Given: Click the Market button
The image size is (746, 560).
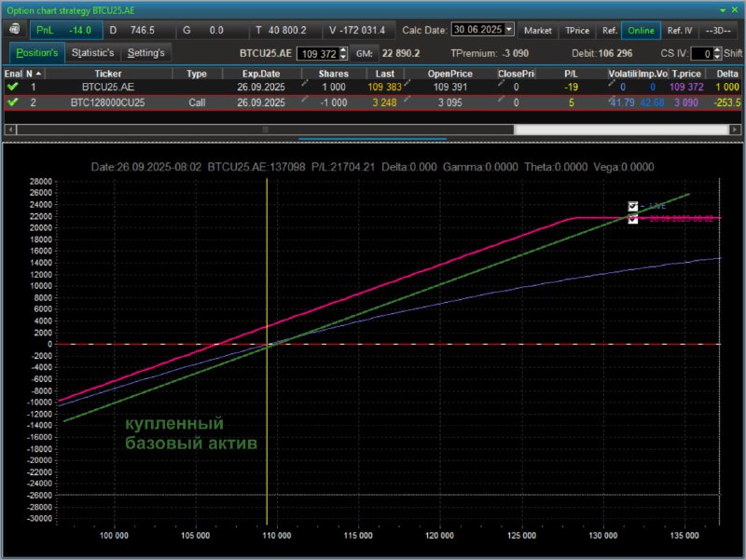Looking at the screenshot, I should point(538,31).
